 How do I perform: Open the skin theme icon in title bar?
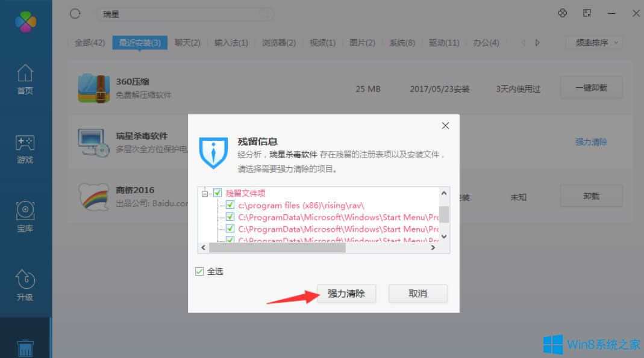coord(562,13)
